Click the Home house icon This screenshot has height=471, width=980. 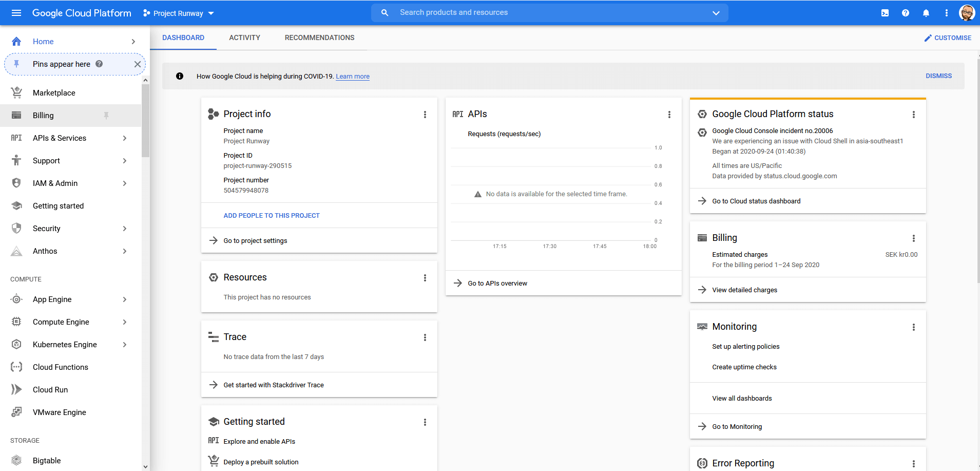pyautogui.click(x=16, y=42)
